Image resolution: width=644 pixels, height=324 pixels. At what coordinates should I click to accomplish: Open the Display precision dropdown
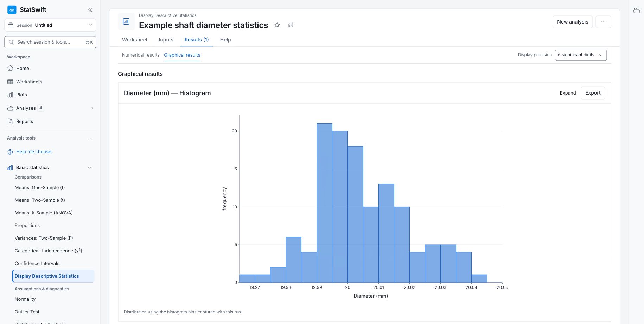coord(581,55)
